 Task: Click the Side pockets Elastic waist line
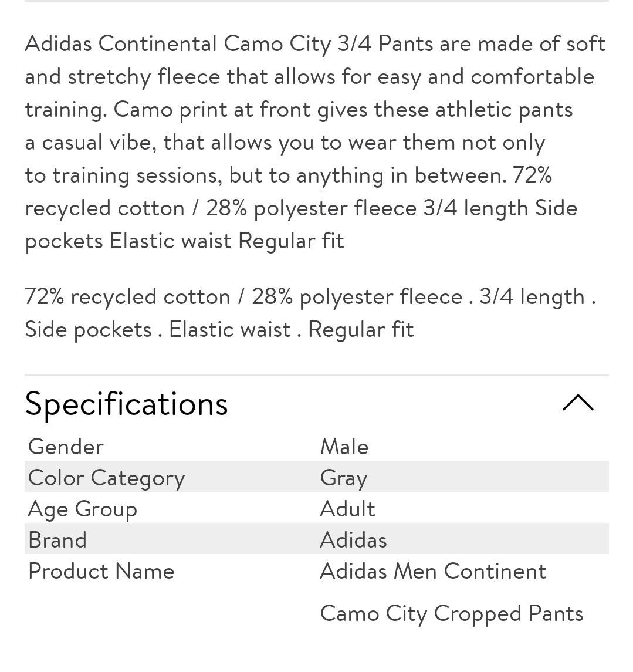click(219, 330)
